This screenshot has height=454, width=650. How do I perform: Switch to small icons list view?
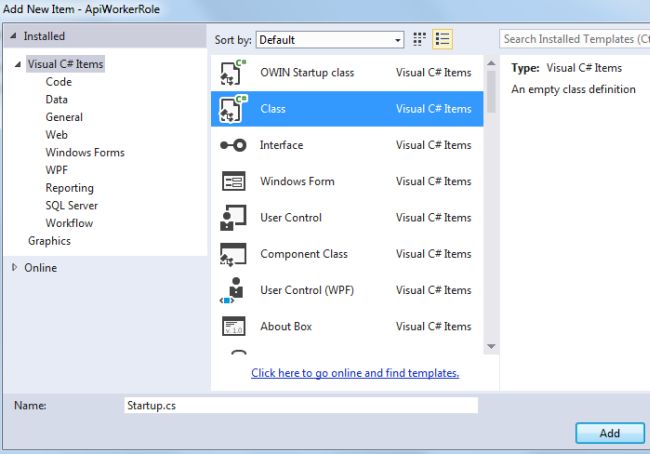442,39
